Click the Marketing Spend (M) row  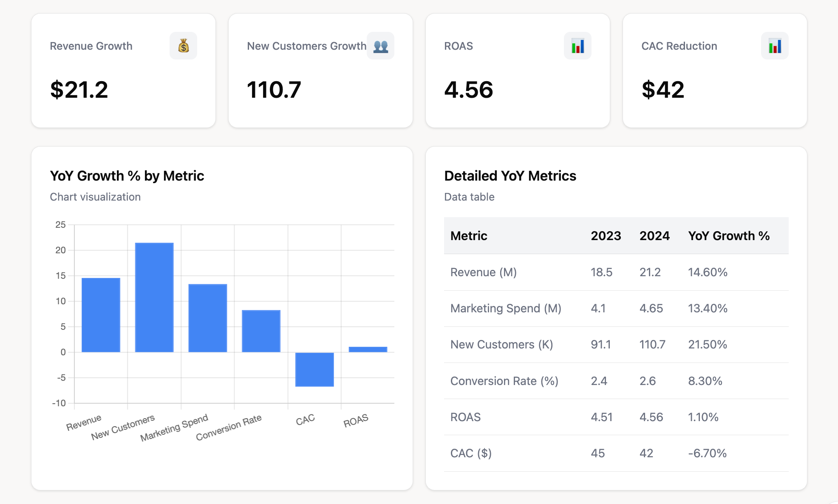click(505, 309)
